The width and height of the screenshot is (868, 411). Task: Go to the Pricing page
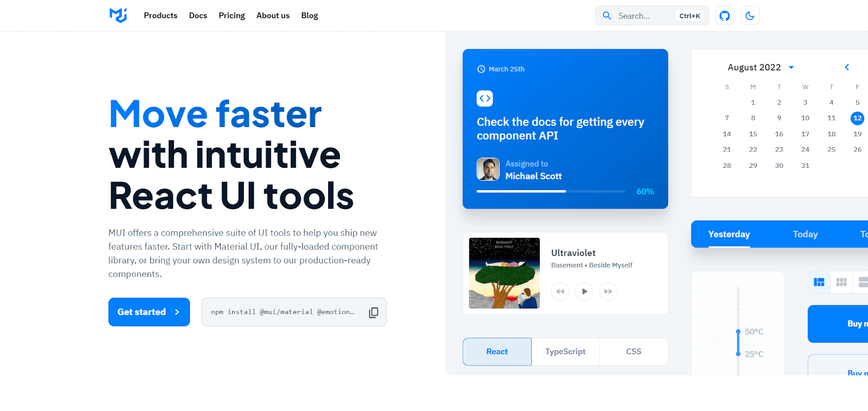[x=232, y=16]
